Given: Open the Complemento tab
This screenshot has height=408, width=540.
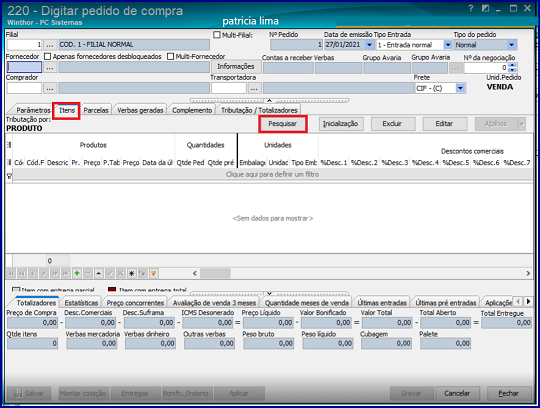Looking at the screenshot, I should point(192,110).
